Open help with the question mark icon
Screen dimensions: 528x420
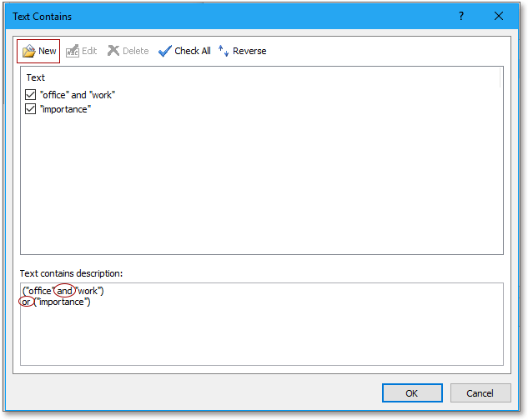click(x=461, y=16)
